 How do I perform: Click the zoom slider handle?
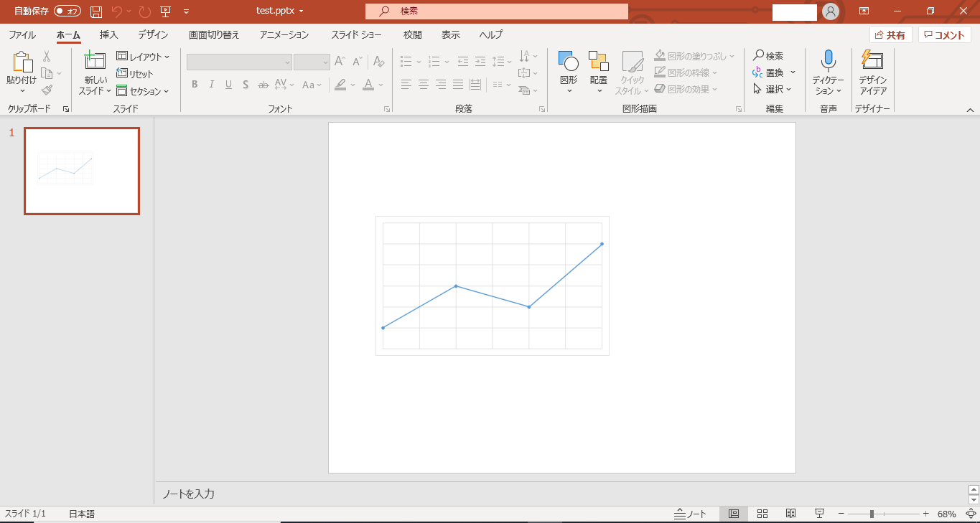click(x=872, y=514)
